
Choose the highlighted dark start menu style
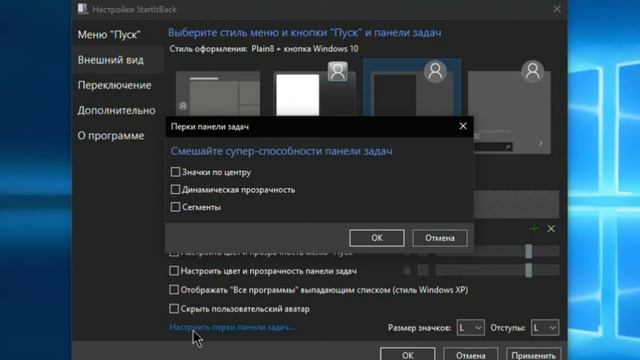point(412,88)
